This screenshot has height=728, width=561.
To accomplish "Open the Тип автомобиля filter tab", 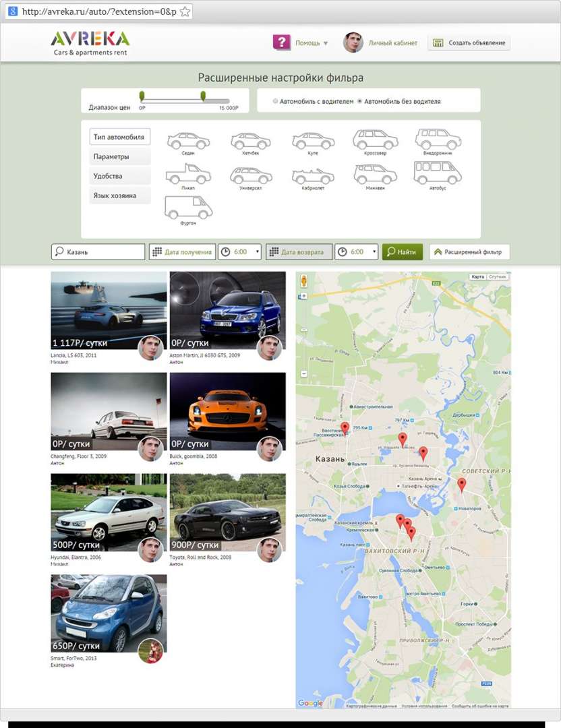I will (x=119, y=137).
